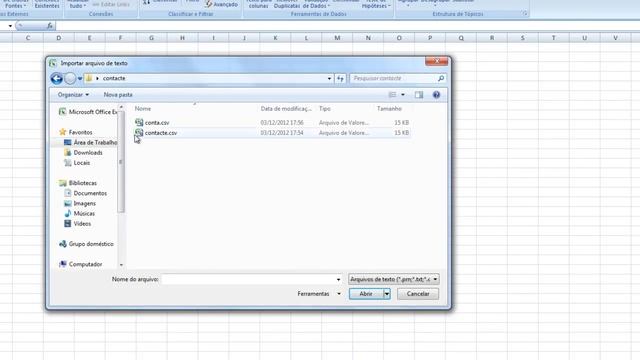Click Avançado filter in ribbon
Image resolution: width=640 pixels, height=360 pixels.
tap(221, 4)
